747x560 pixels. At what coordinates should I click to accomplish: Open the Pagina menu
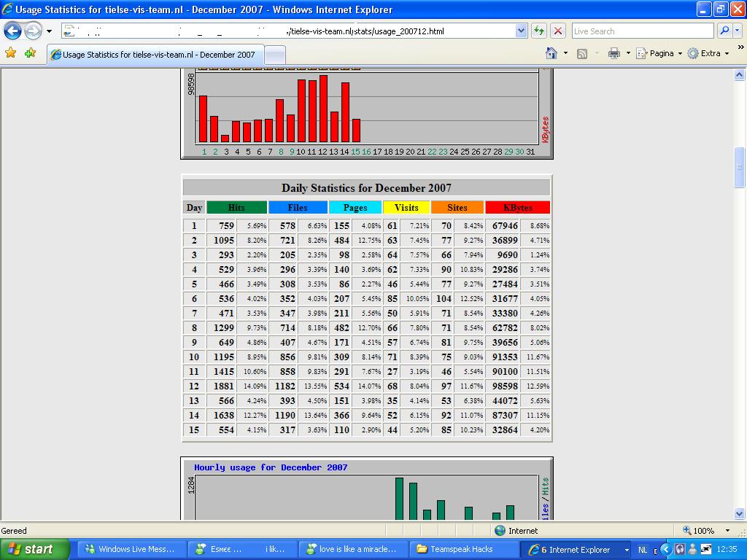tap(659, 53)
